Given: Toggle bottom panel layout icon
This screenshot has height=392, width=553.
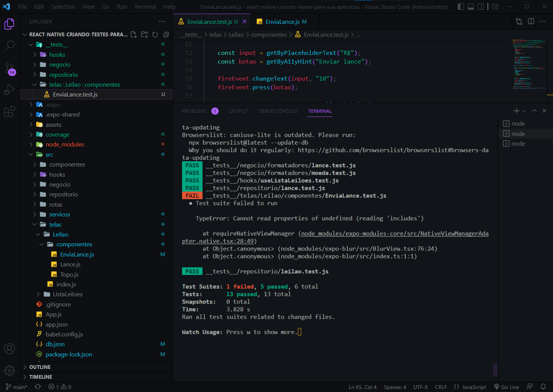Looking at the screenshot, I should [471, 6].
